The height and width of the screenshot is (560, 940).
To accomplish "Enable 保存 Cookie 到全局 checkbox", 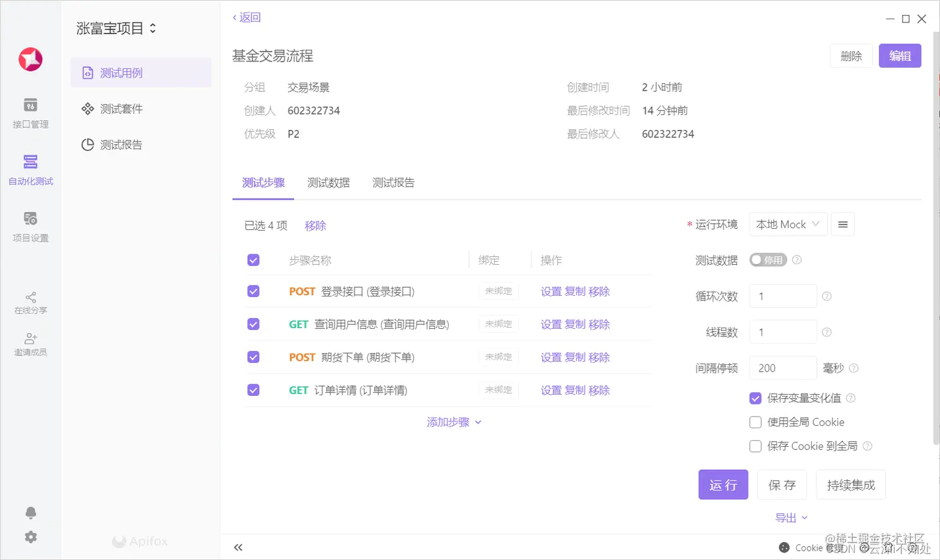I will [x=755, y=446].
